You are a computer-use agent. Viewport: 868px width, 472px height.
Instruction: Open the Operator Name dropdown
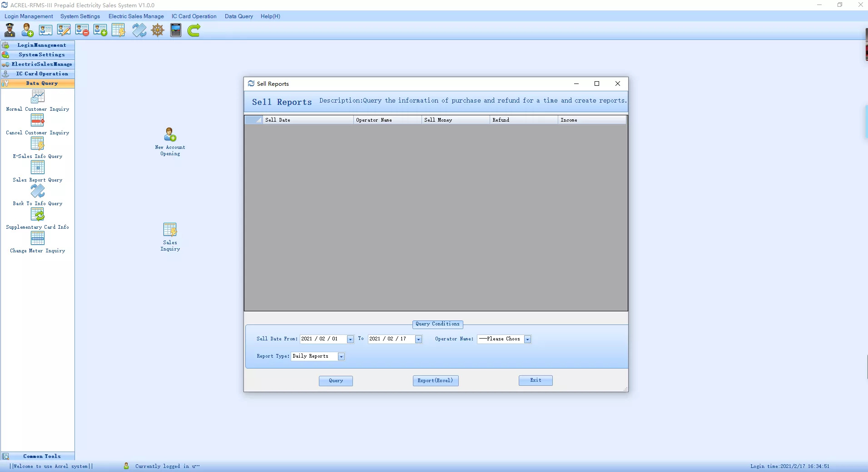pyautogui.click(x=527, y=339)
